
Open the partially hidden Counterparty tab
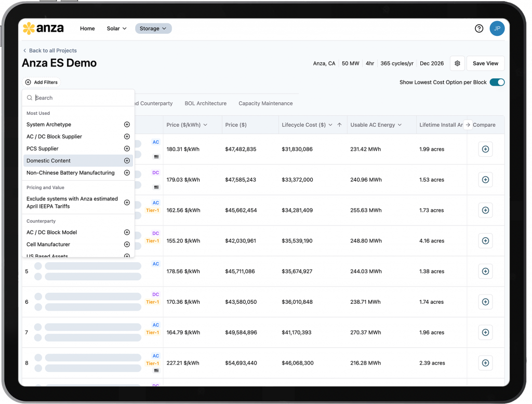coord(154,103)
